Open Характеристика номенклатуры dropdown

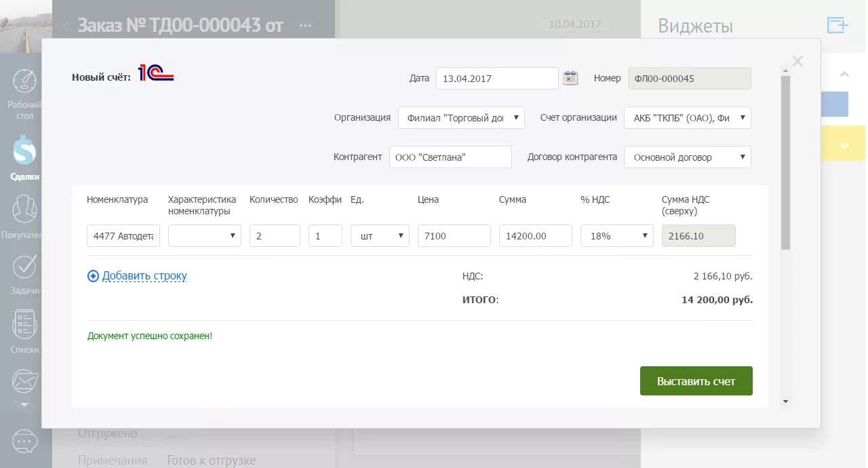pyautogui.click(x=205, y=235)
